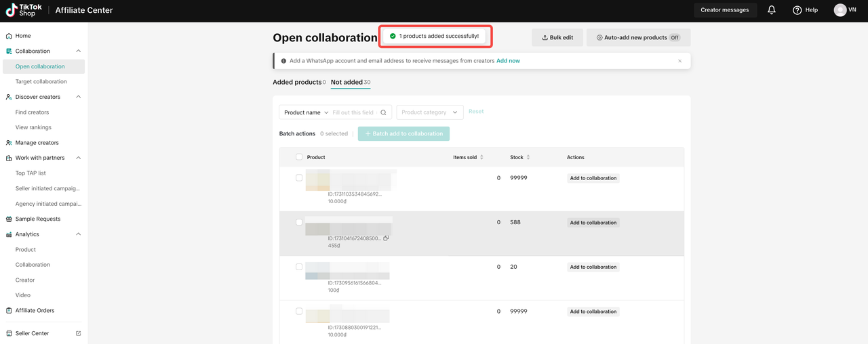The width and height of the screenshot is (868, 344).
Task: Click the notification bell icon
Action: pyautogui.click(x=772, y=10)
